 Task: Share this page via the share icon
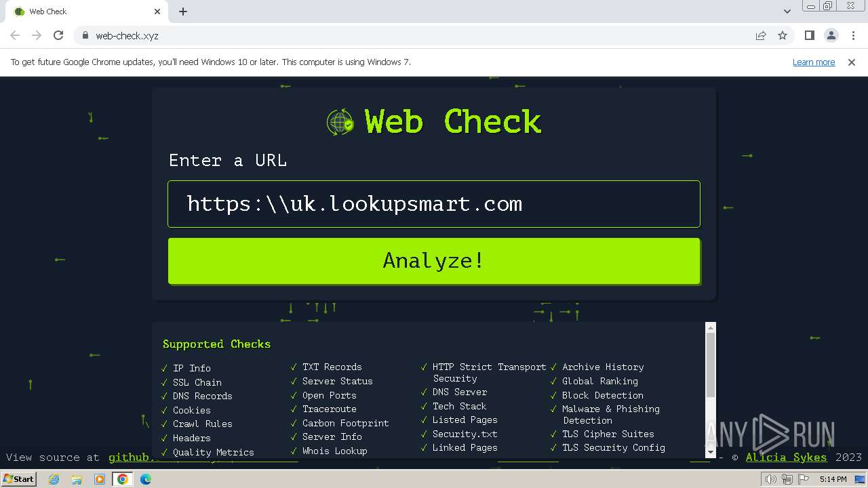pos(761,35)
